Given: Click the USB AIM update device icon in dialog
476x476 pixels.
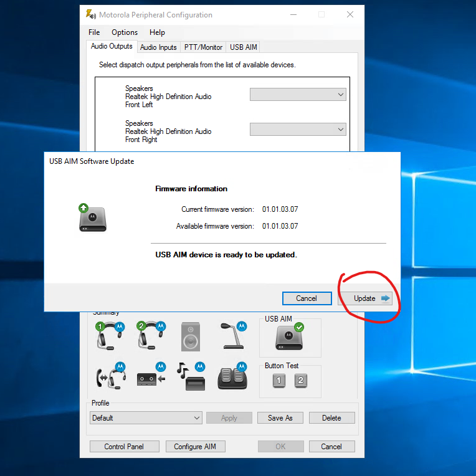Looking at the screenshot, I should (x=93, y=217).
